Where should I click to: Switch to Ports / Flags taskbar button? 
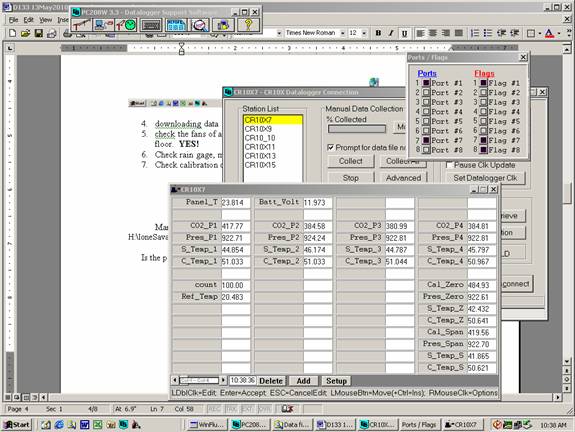pyautogui.click(x=419, y=425)
